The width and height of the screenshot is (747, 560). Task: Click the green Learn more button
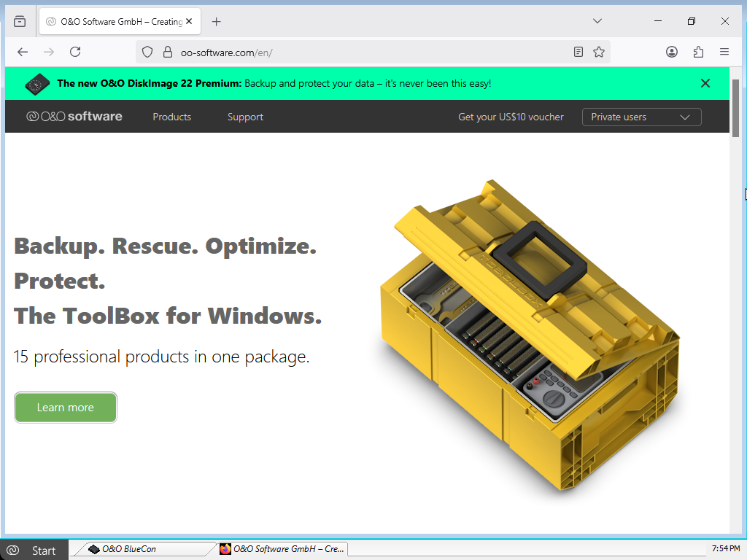66,408
